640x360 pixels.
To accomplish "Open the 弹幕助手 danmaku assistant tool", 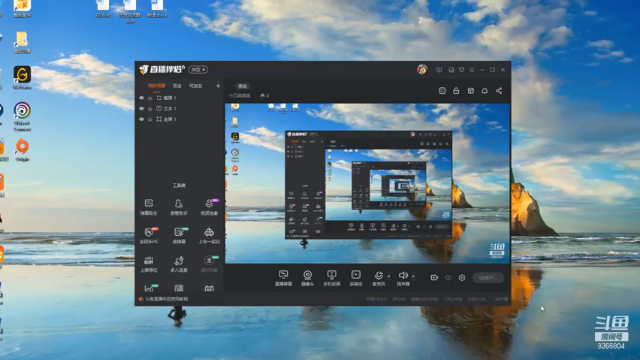I will click(149, 207).
